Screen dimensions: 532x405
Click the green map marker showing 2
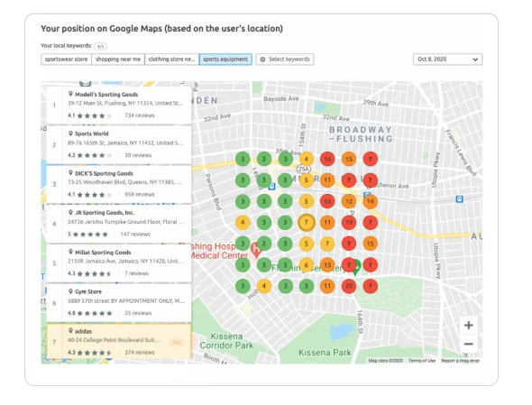[264, 244]
